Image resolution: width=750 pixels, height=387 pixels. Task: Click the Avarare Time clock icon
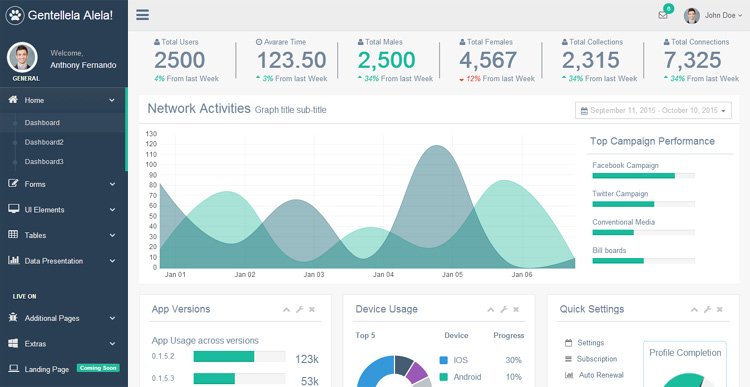tap(259, 42)
